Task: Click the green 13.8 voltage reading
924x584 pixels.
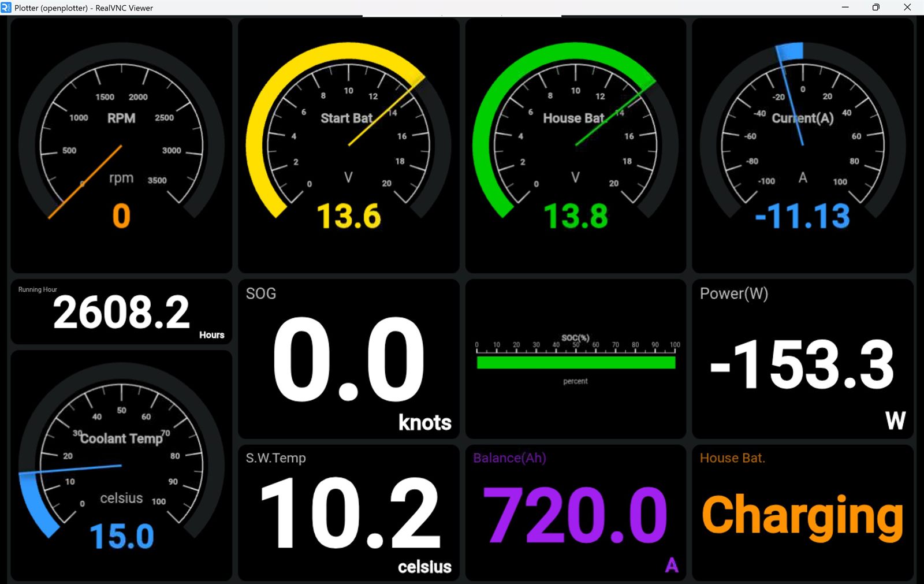Action: point(576,217)
